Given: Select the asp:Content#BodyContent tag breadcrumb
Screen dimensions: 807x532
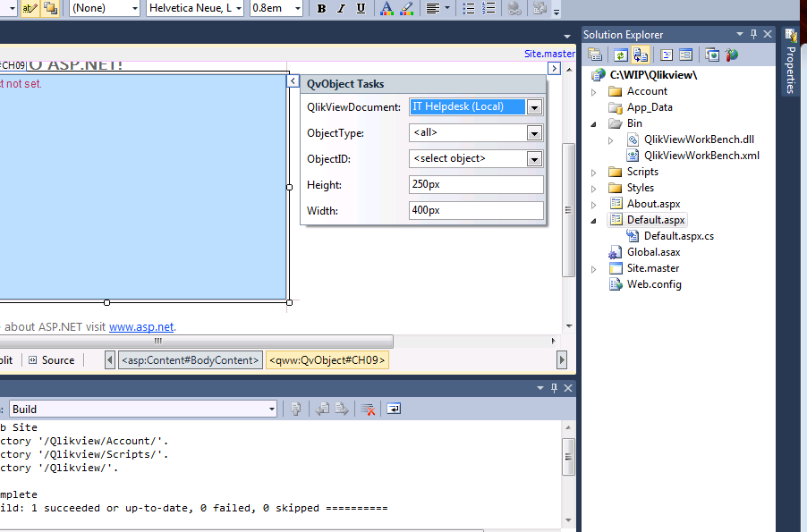Looking at the screenshot, I should [x=190, y=360].
